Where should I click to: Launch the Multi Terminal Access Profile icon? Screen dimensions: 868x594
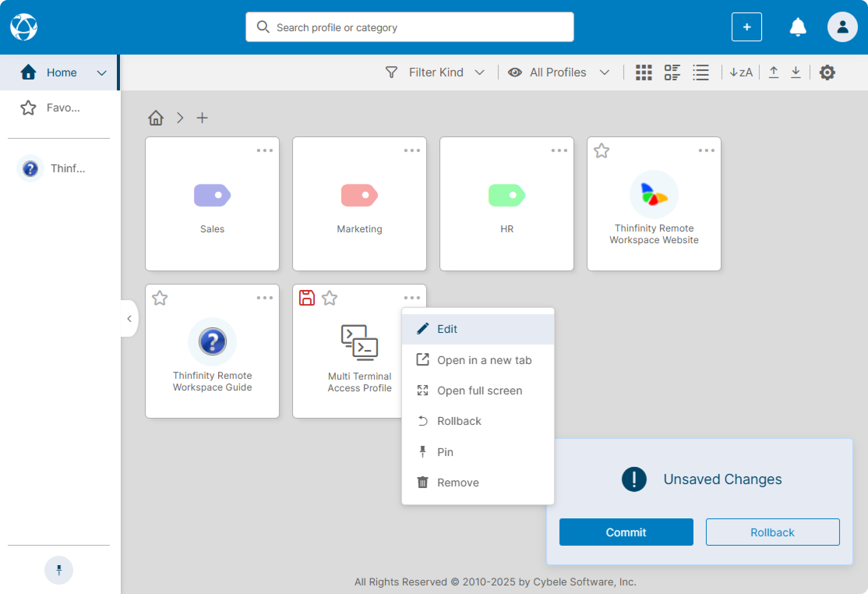(x=359, y=342)
